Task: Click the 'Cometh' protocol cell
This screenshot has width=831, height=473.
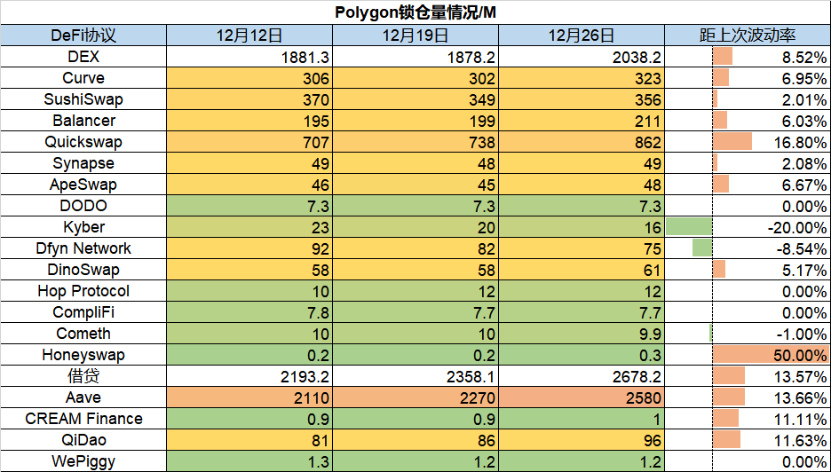Action: click(x=83, y=333)
